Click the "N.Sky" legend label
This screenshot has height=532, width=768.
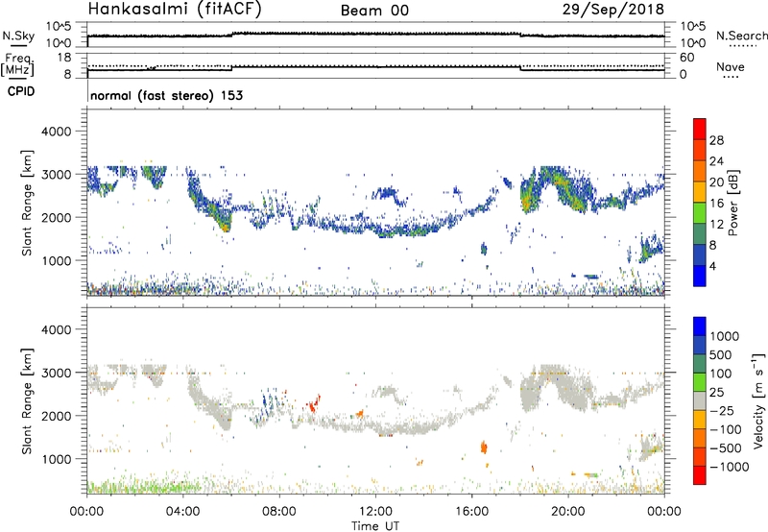click(x=18, y=36)
